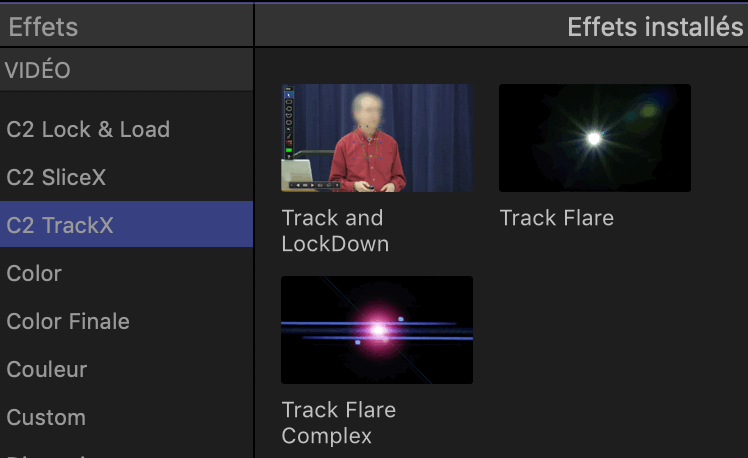
Task: Select the C2 Lock & Load category
Action: (126, 129)
